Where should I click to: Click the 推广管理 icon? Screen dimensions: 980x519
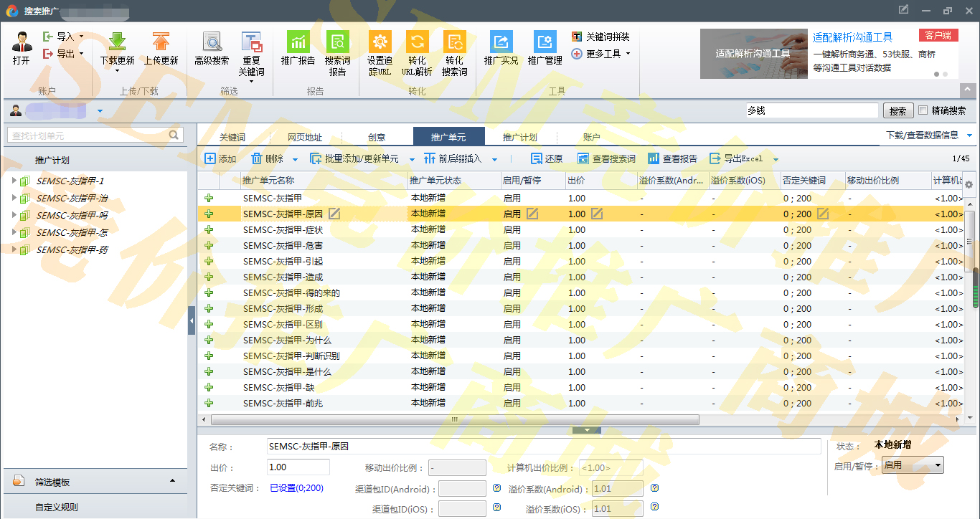[x=545, y=42]
